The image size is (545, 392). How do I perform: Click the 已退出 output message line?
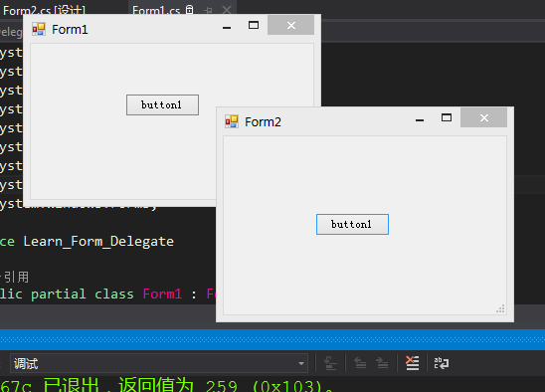click(167, 385)
